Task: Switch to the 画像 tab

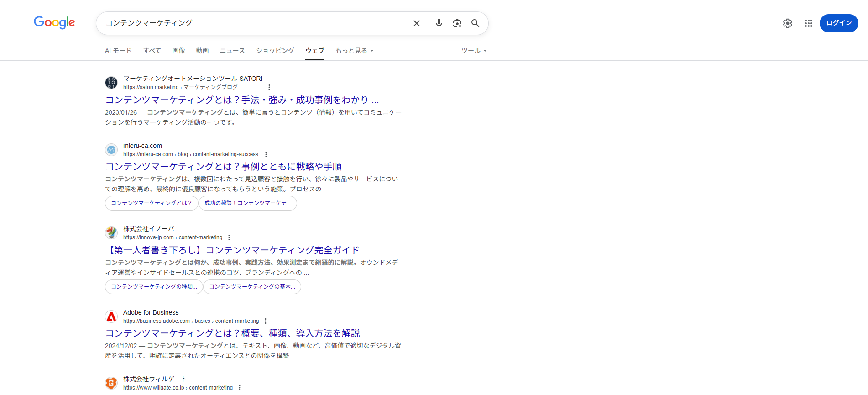Action: 178,51
